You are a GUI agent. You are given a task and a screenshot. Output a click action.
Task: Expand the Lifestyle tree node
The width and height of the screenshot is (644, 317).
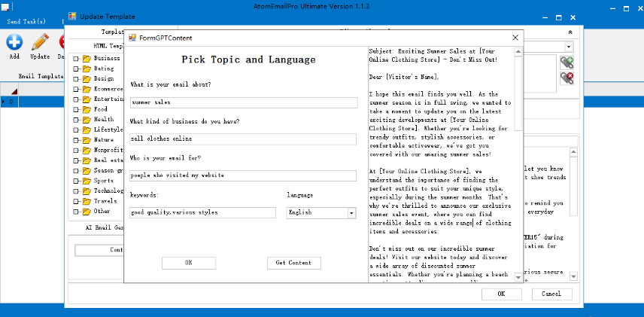pos(76,130)
